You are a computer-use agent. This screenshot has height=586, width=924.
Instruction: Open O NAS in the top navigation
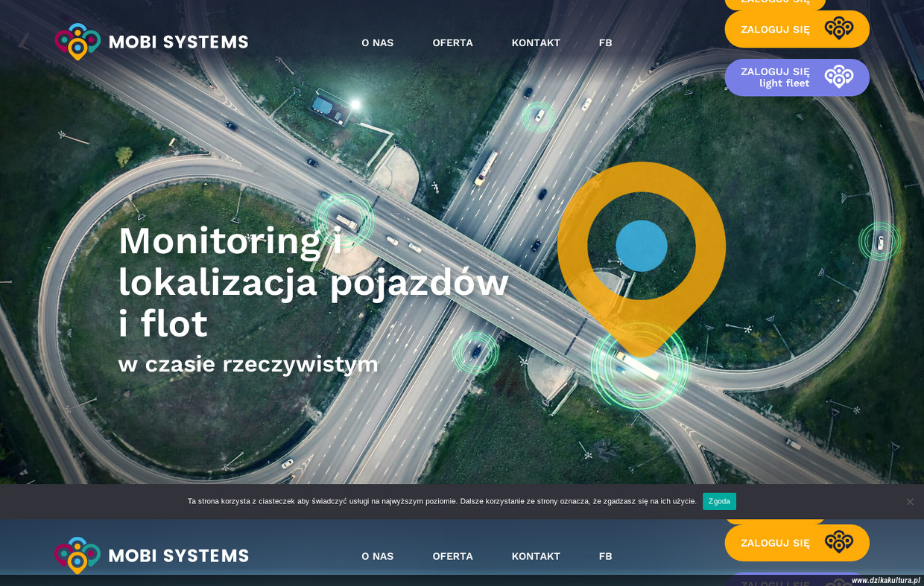[x=377, y=43]
